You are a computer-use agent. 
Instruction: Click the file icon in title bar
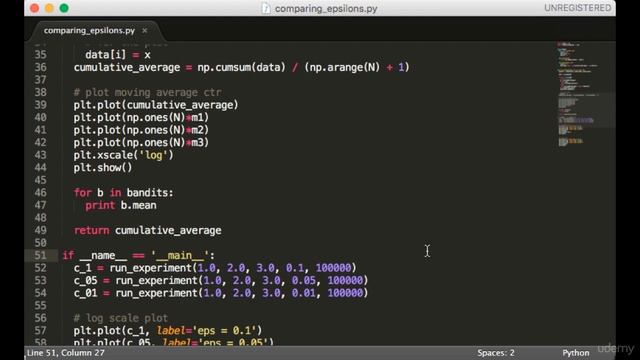pos(266,8)
